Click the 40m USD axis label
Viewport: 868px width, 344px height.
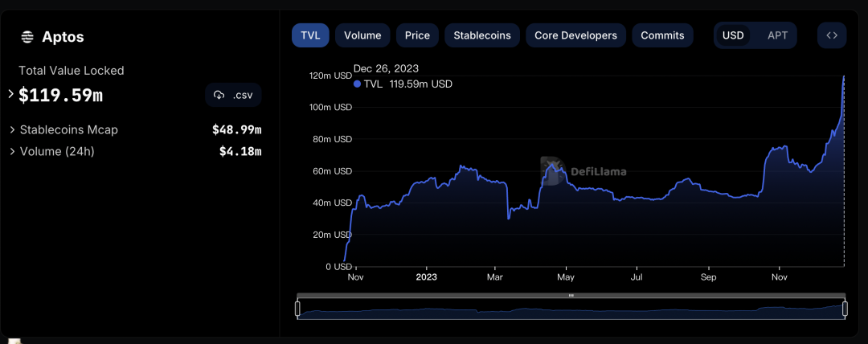point(332,203)
